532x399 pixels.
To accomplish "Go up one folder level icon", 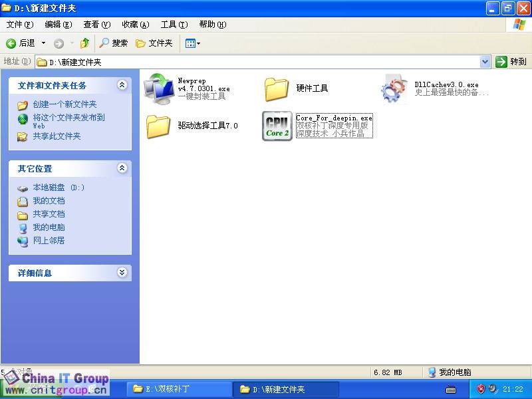I will coord(84,43).
